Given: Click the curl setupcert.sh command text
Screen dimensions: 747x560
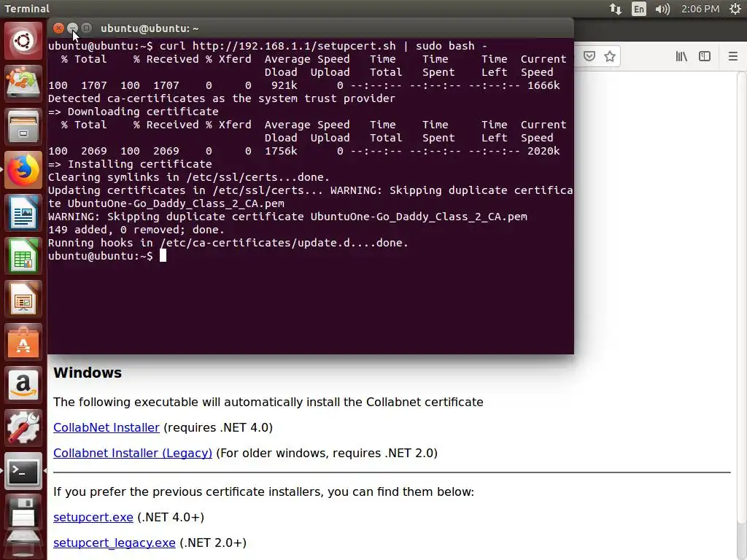Looking at the screenshot, I should [x=323, y=46].
